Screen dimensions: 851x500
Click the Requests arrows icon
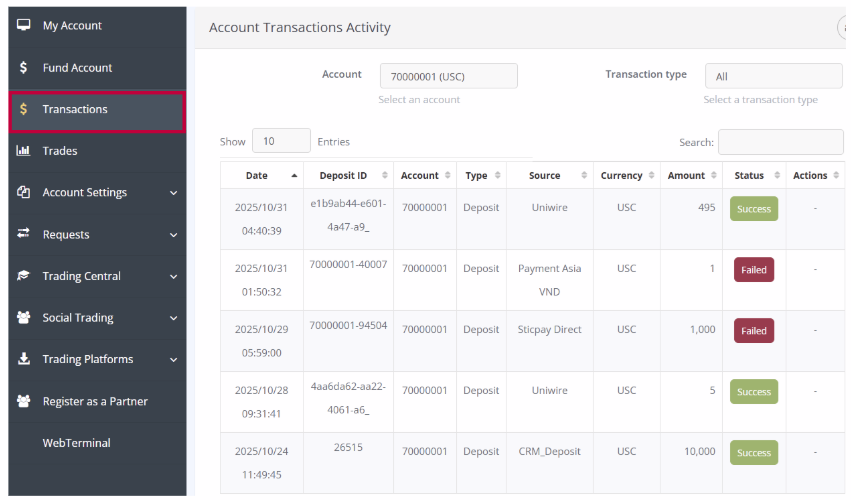[23, 234]
